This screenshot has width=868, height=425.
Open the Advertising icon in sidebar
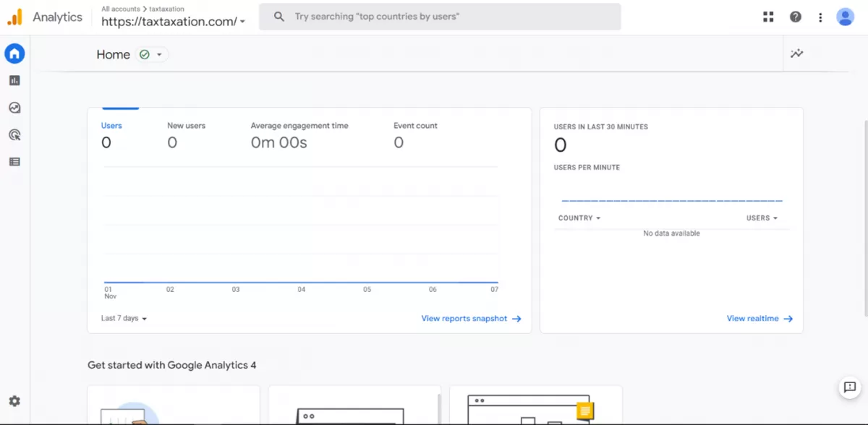pos(14,134)
